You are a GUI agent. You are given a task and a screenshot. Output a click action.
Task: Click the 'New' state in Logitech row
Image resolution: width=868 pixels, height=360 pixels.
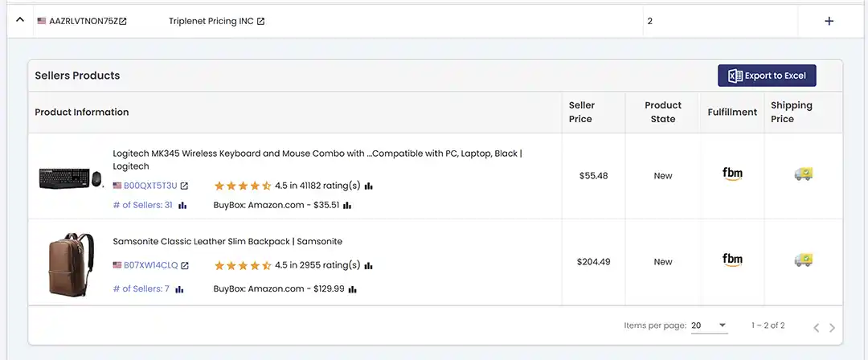click(x=662, y=175)
